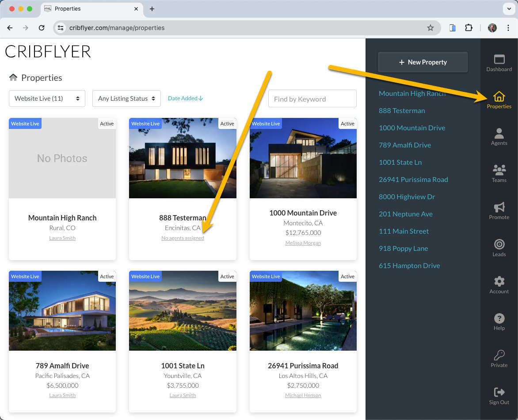518x420 pixels.
Task: Open Leads target icon
Action: pyautogui.click(x=499, y=244)
